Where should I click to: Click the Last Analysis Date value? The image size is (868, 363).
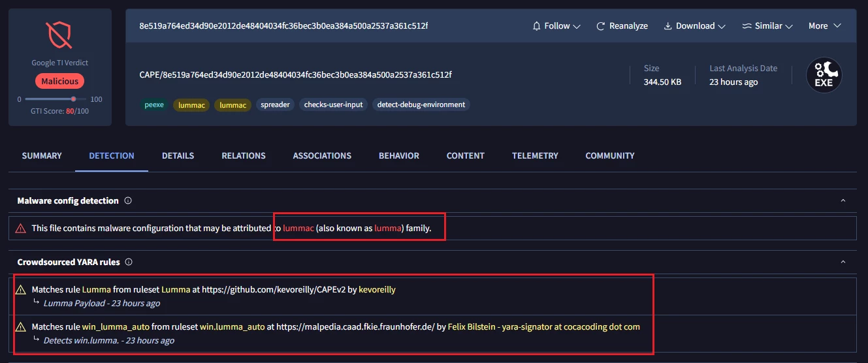pos(733,82)
